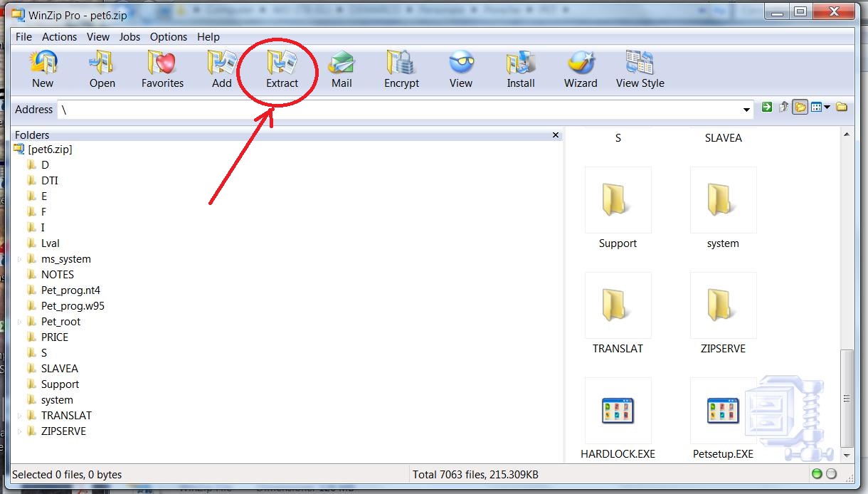Viewport: 868px width, 494px height.
Task: Click the TRANSLAT folder thumbnail
Action: pos(618,305)
